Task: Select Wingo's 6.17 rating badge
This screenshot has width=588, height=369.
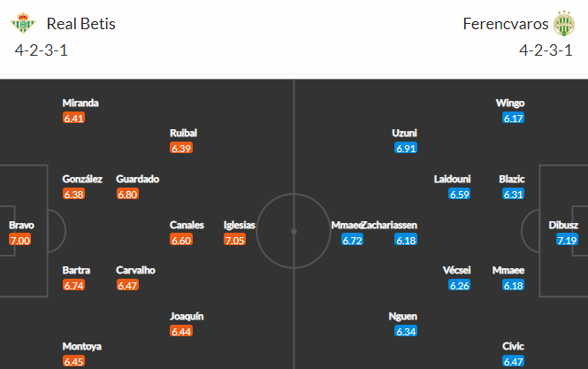Action: 514,119
